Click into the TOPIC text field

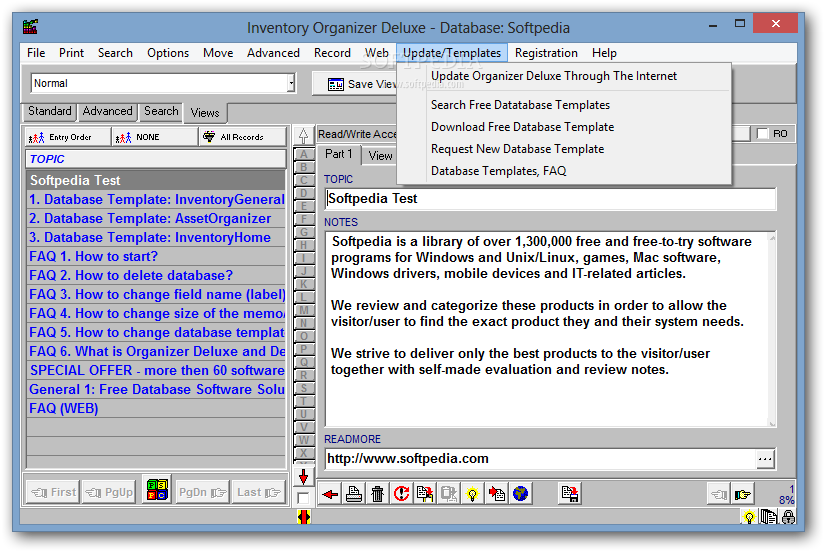[550, 199]
